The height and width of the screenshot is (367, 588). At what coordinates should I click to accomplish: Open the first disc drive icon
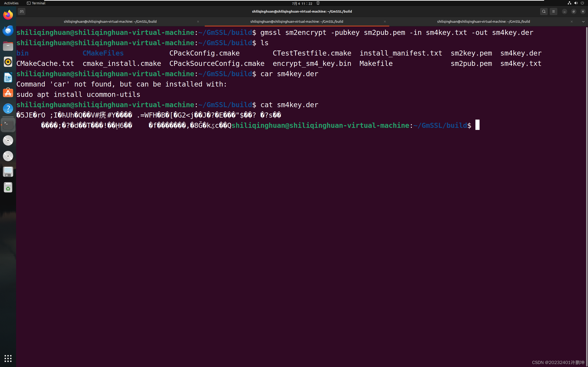8,140
